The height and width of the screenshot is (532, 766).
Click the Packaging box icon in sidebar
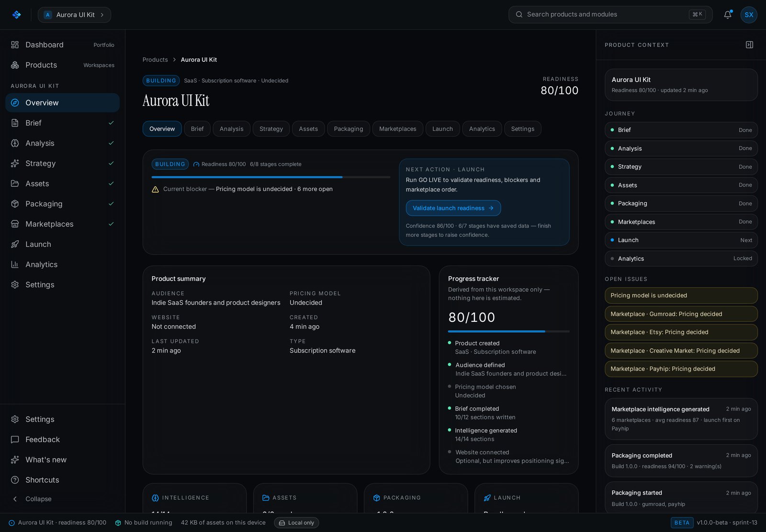(15, 204)
